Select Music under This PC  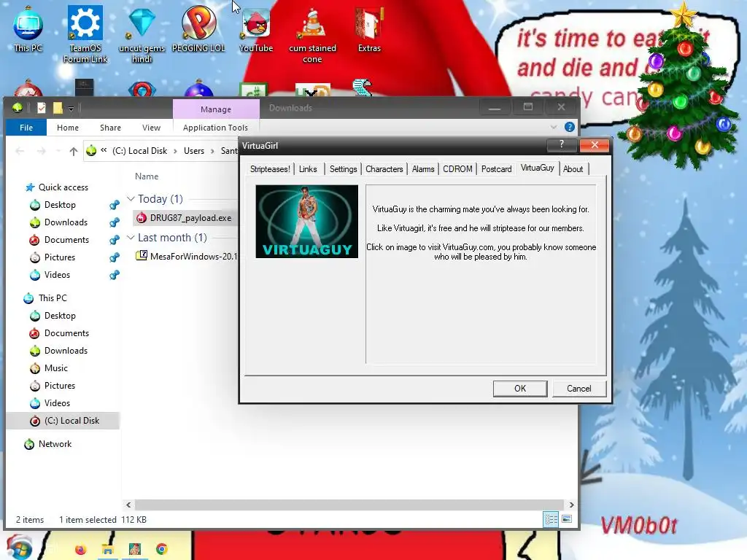[x=55, y=368]
